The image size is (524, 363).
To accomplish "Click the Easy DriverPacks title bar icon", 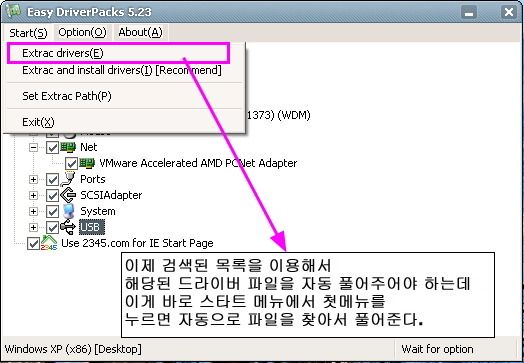I will [x=13, y=11].
